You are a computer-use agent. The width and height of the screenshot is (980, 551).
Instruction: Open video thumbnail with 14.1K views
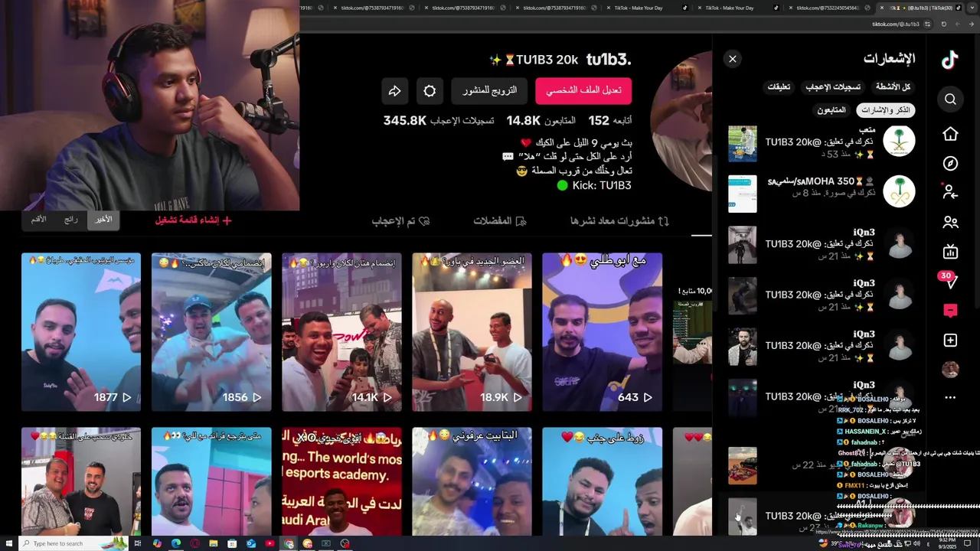click(341, 332)
